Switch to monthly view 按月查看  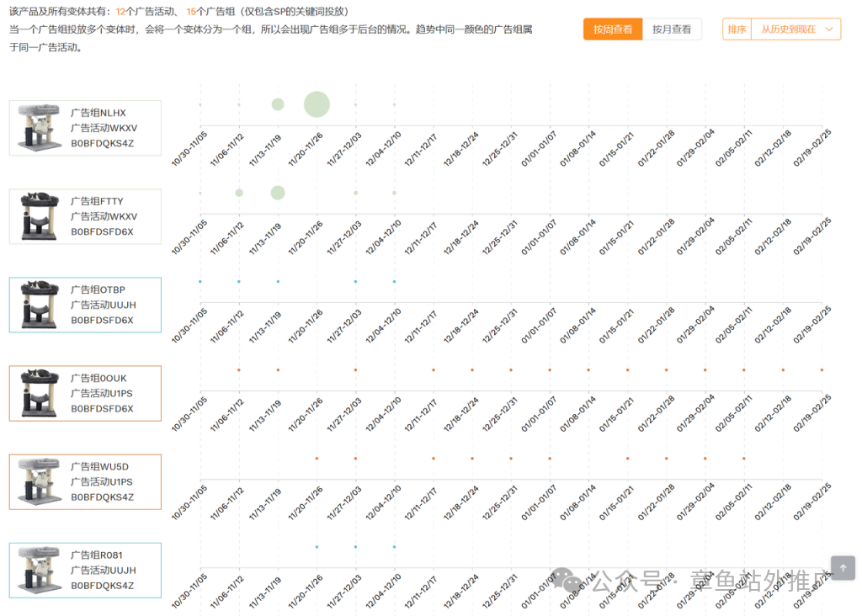[x=671, y=29]
